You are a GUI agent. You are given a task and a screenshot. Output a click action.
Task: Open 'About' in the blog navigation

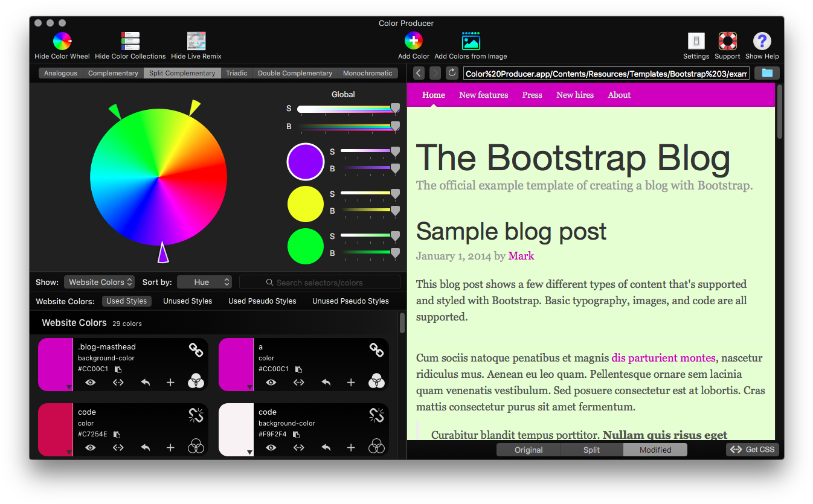(x=619, y=95)
